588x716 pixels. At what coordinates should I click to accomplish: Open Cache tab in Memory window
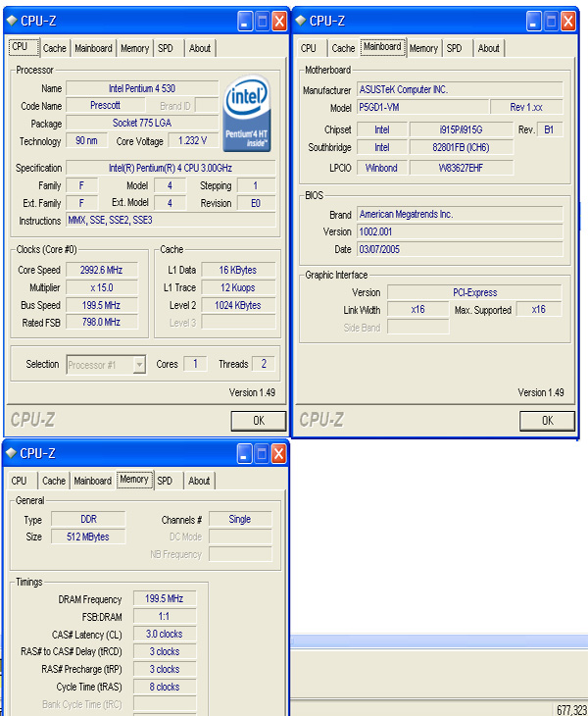tap(54, 481)
